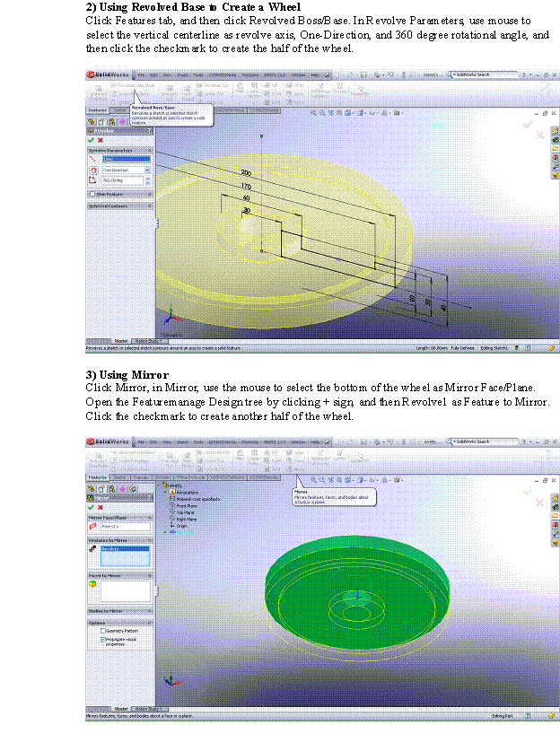The image size is (560, 734).
Task: Cancel via confirmation corner red X, lower screenshot
Action: (x=539, y=502)
